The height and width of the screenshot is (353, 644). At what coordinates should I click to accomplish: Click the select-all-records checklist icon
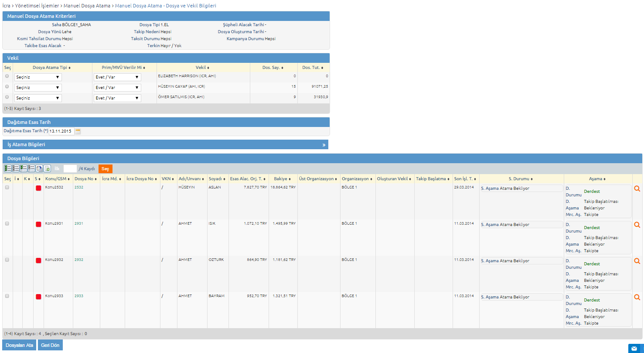8,168
